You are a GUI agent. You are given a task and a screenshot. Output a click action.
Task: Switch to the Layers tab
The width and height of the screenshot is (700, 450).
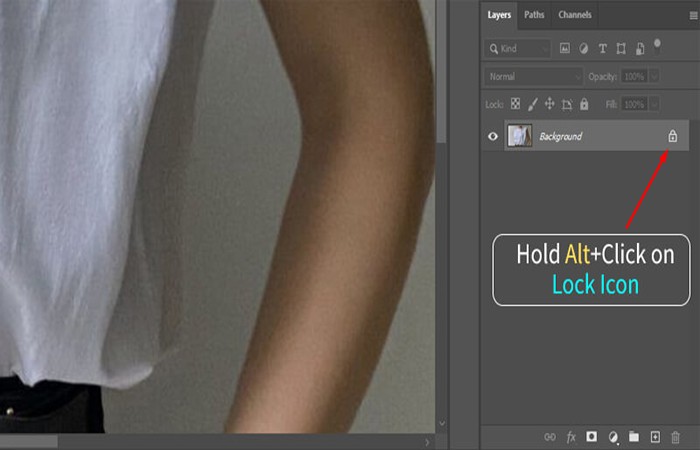point(499,15)
